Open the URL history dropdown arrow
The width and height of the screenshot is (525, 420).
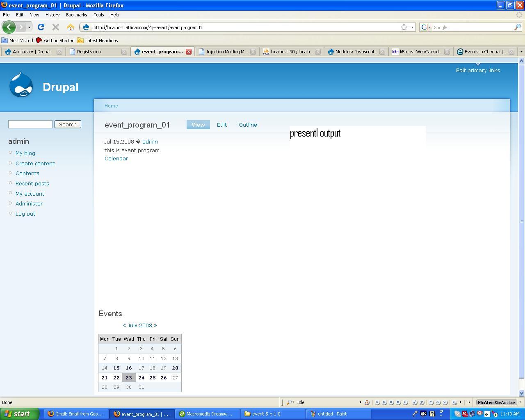point(412,27)
